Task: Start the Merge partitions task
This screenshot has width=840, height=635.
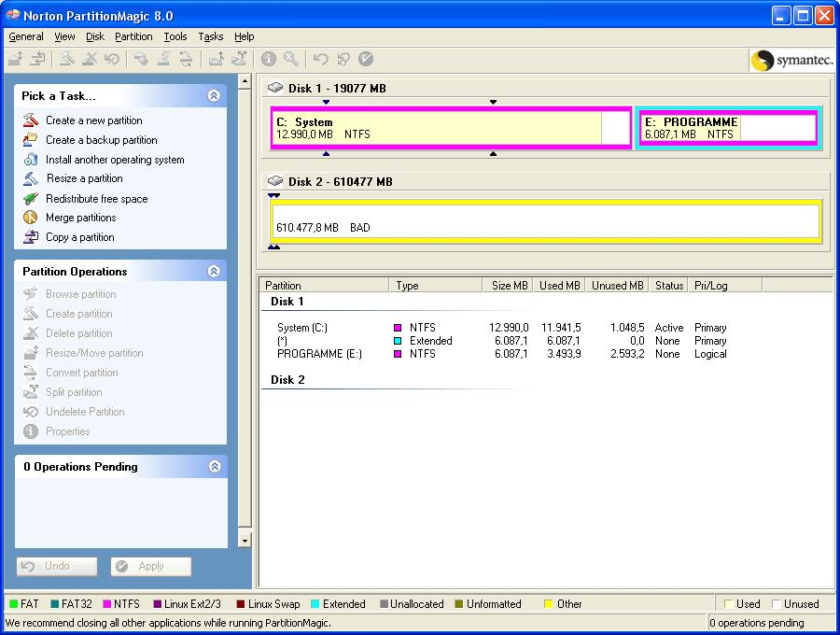Action: [x=70, y=218]
